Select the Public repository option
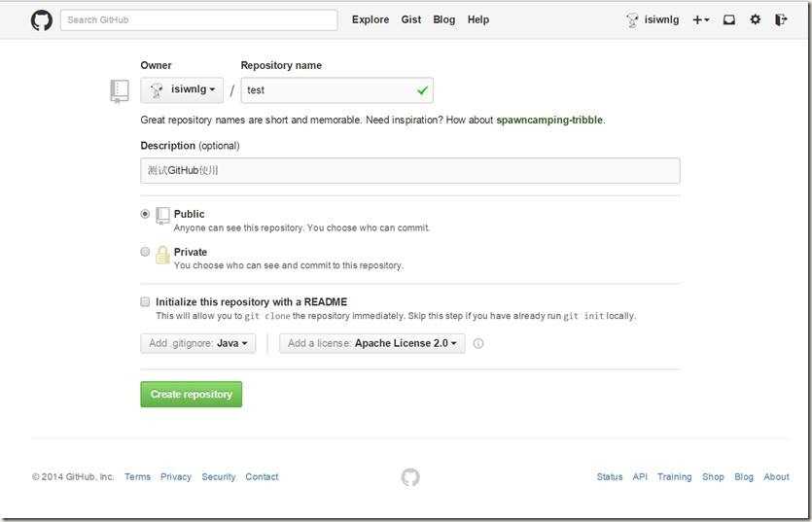Image resolution: width=812 pixels, height=522 pixels. tap(146, 214)
